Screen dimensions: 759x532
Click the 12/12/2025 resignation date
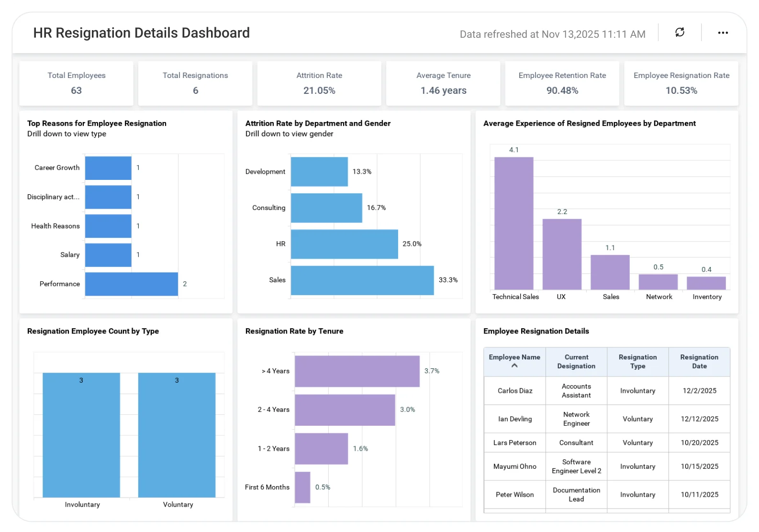[700, 419]
